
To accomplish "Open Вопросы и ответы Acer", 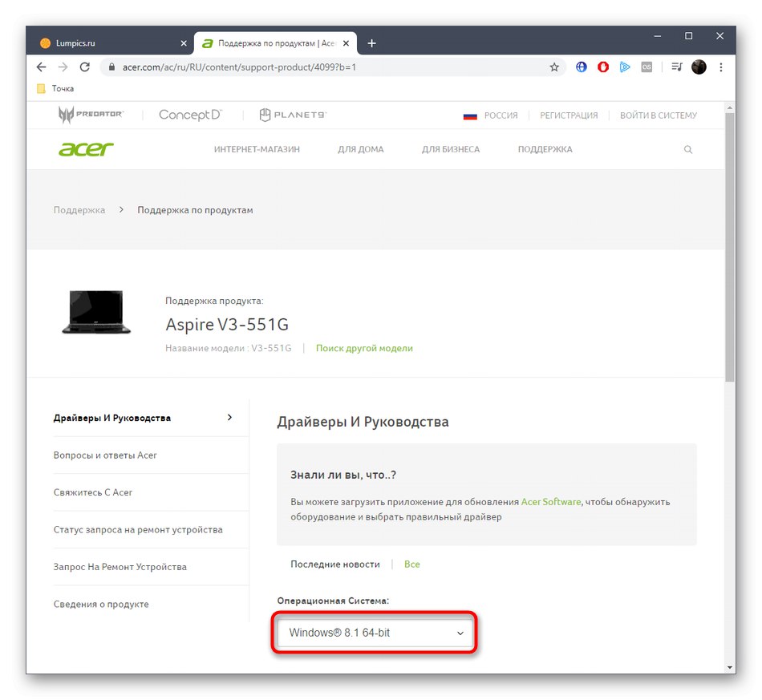I will tap(105, 455).
